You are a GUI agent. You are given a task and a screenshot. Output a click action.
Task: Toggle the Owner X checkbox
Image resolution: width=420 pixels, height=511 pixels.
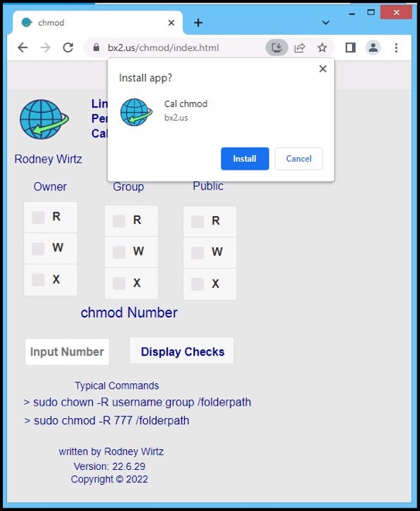coord(38,280)
